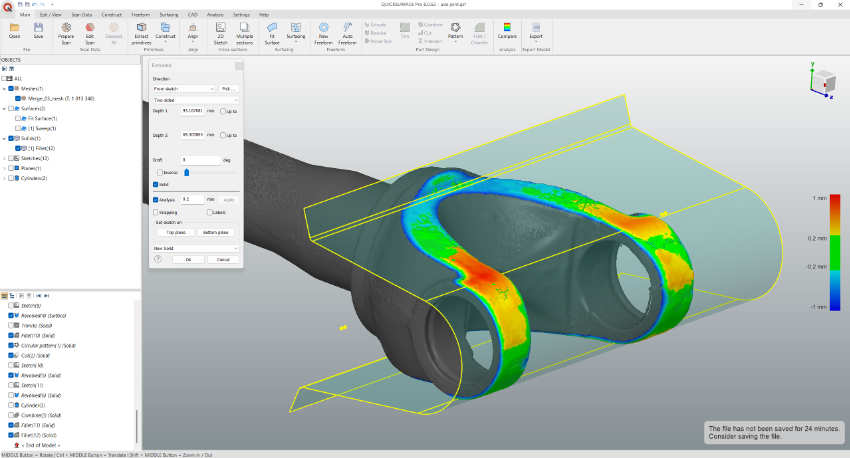Toggle the Analysis checkbox
The image size is (850, 458).
click(x=156, y=199)
